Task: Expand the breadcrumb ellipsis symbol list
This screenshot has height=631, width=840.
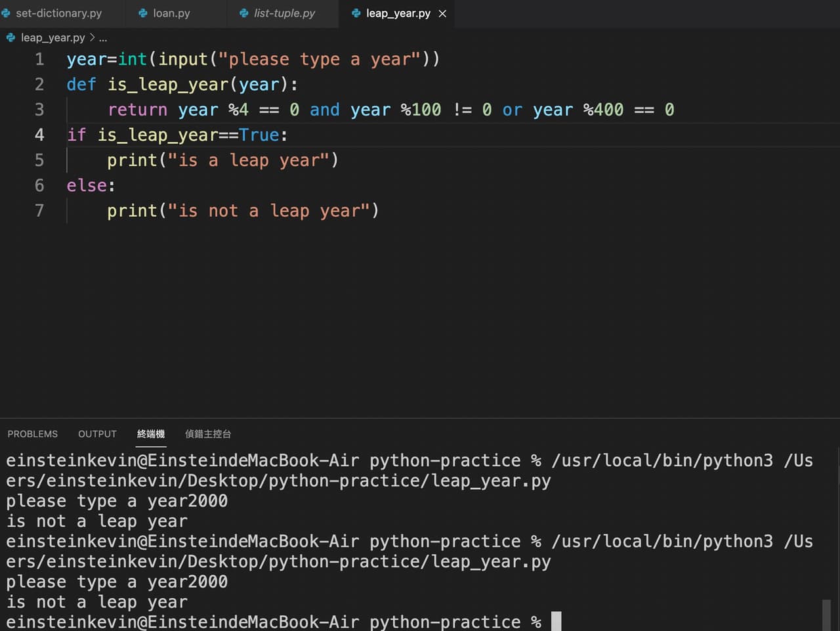Action: click(103, 37)
